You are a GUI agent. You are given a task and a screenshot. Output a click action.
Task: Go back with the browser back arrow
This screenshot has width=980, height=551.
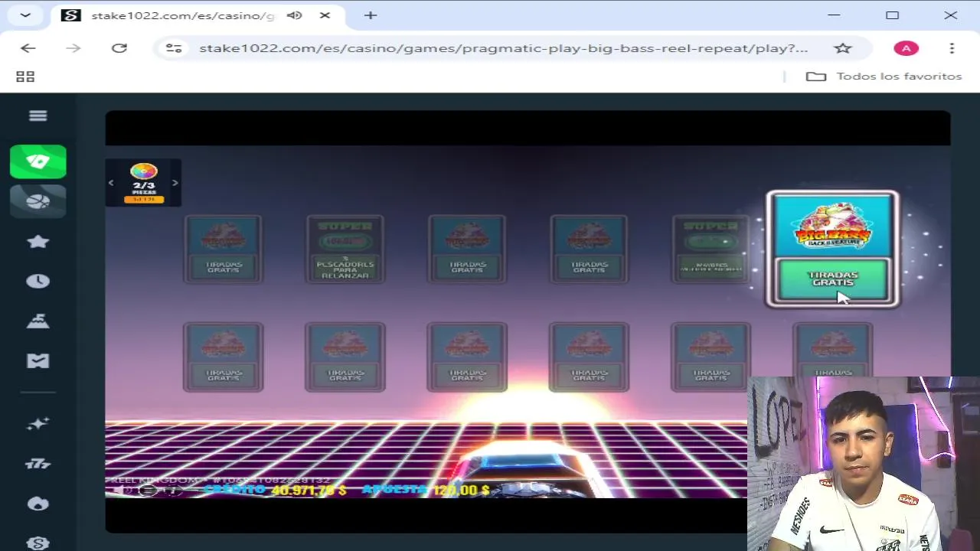(28, 48)
